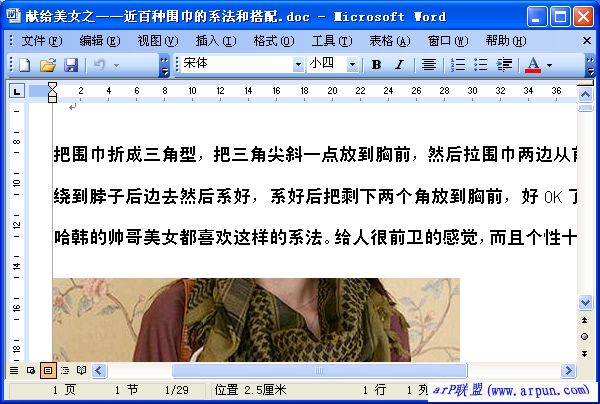Open the 编辑(E) menu
This screenshot has width=600, height=404.
pos(99,41)
